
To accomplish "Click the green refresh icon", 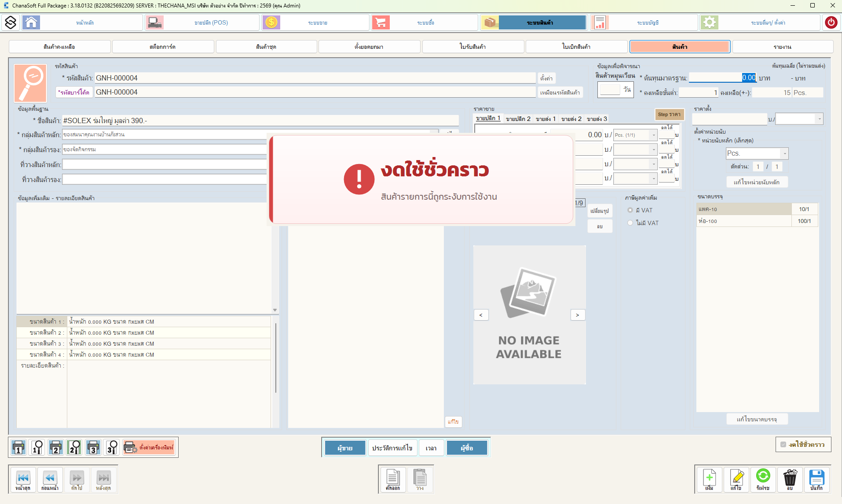I will point(763,480).
